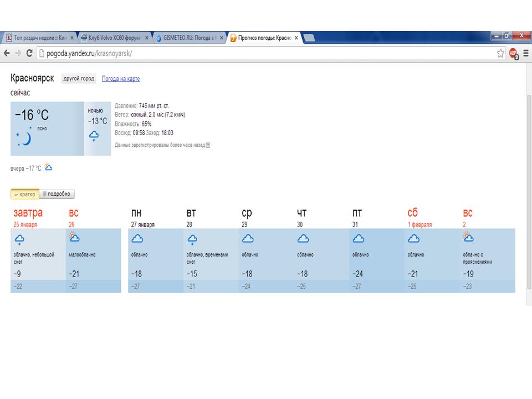Click the green question mark help icon
This screenshot has width=532, height=399.
208,145
